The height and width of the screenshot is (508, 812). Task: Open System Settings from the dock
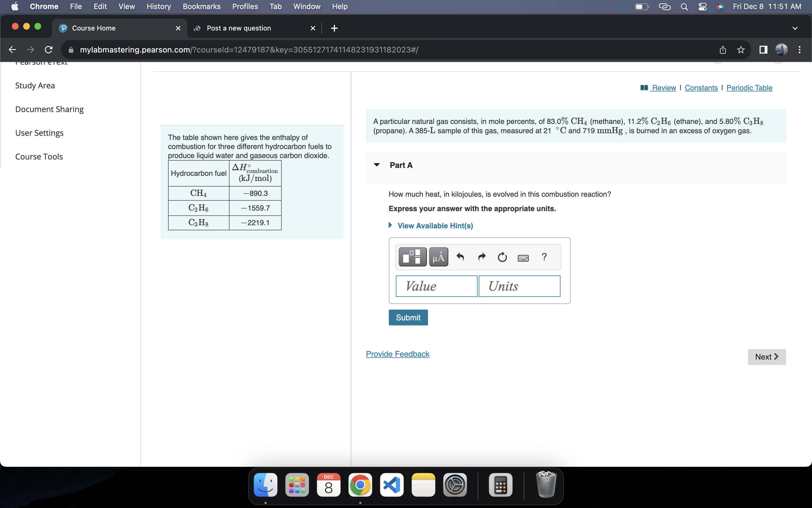pyautogui.click(x=455, y=485)
